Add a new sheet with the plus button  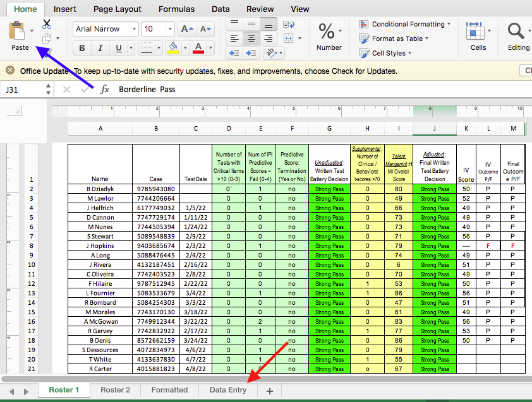pyautogui.click(x=270, y=391)
